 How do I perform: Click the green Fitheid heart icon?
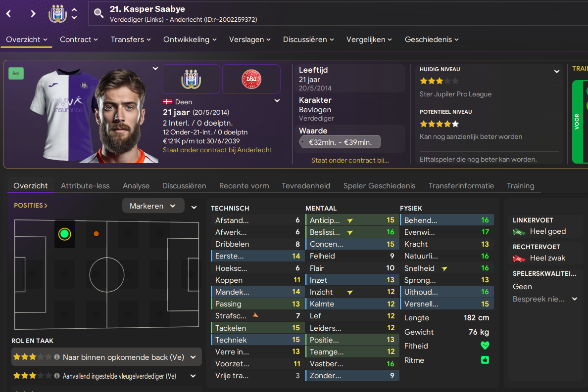485,346
